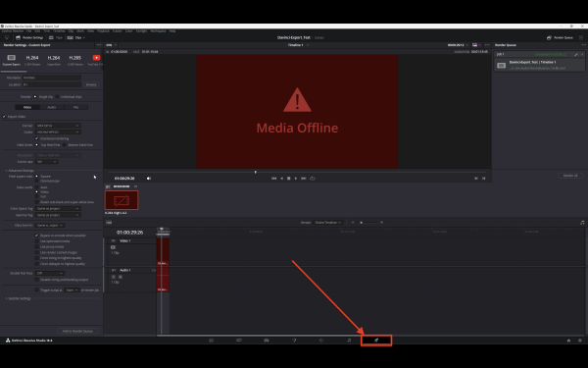The image size is (588, 368).
Task: Open Render Settings panel options menu
Action: click(x=99, y=45)
